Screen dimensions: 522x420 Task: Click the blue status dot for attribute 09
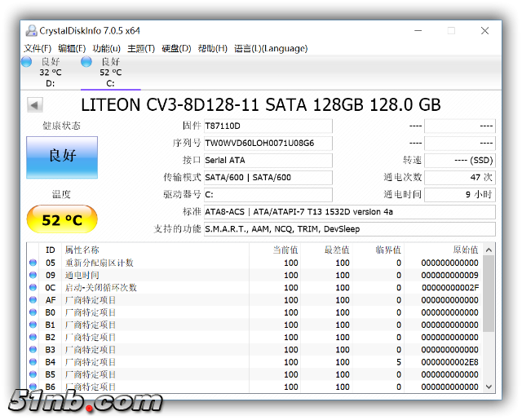[33, 275]
